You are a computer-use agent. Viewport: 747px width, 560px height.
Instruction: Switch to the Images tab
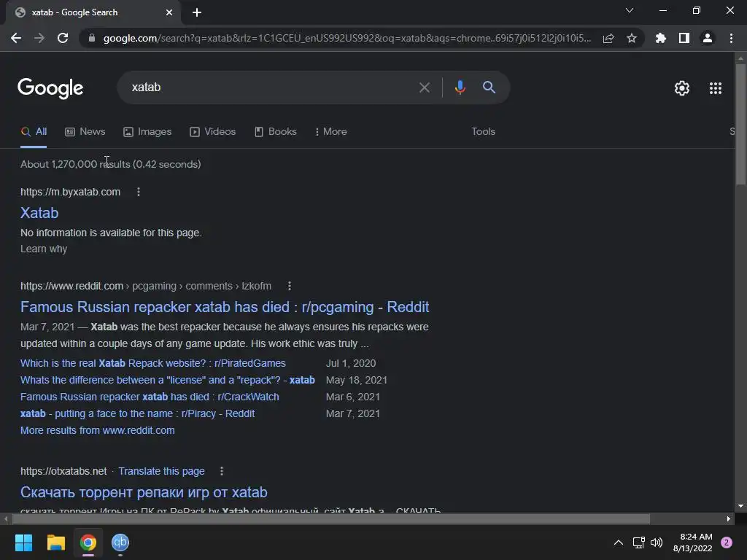(x=147, y=132)
